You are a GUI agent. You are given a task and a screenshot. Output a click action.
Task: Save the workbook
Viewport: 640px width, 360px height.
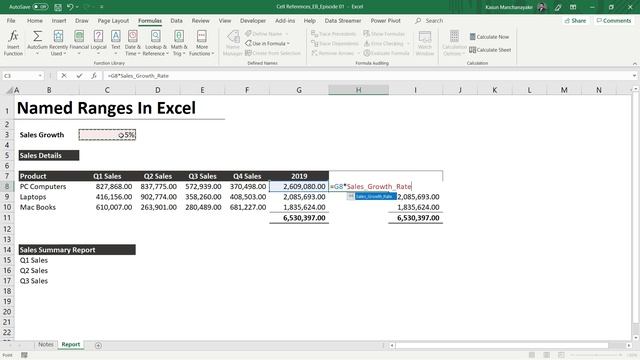(x=58, y=7)
